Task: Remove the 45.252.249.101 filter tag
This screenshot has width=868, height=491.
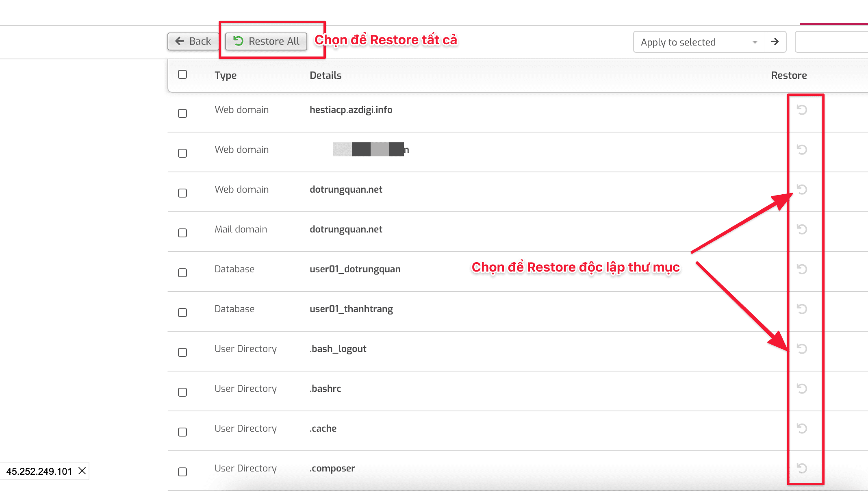Action: click(x=82, y=471)
